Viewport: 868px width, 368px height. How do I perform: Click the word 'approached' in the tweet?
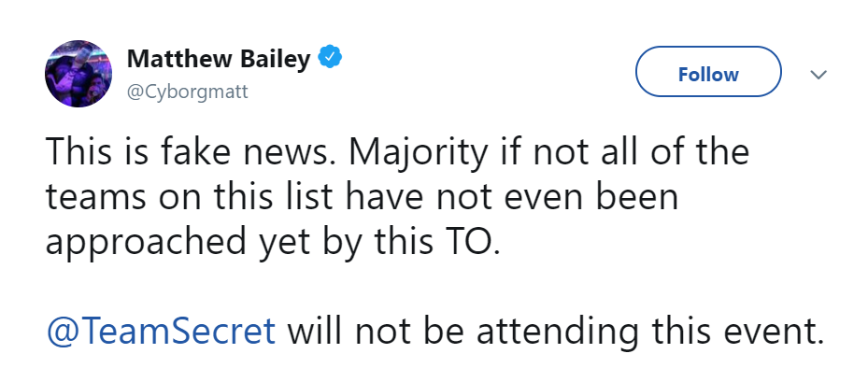pos(145,242)
